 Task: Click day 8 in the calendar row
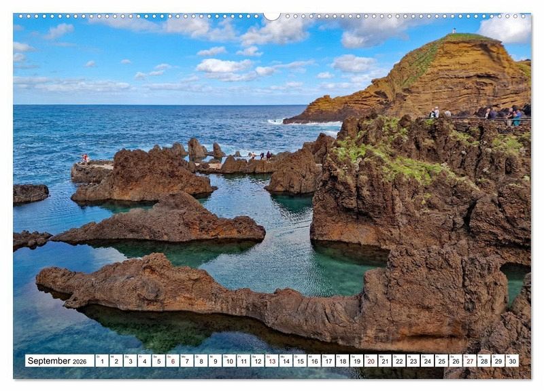tap(201, 361)
